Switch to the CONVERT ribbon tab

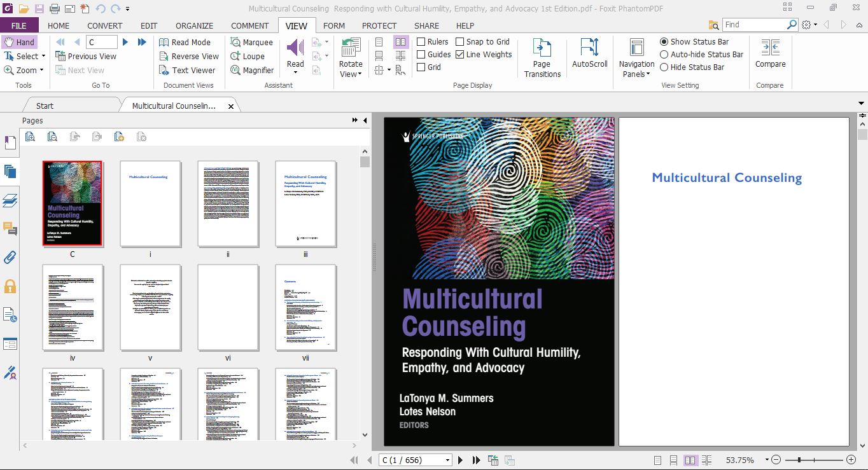click(105, 25)
